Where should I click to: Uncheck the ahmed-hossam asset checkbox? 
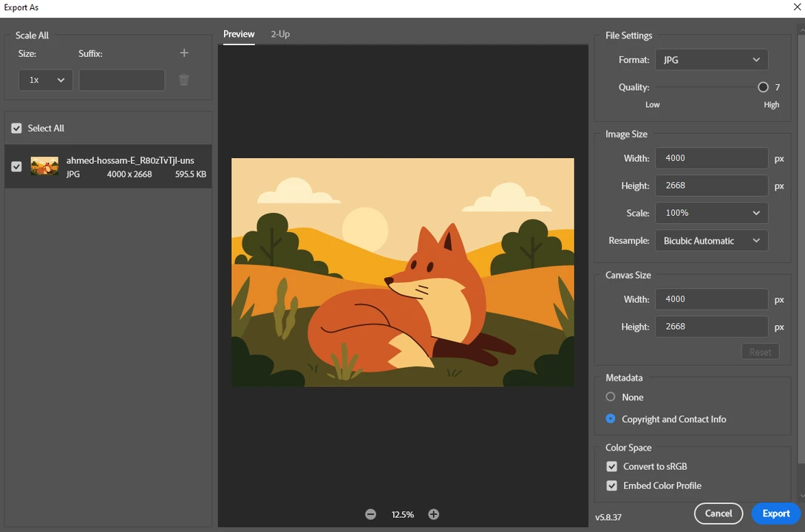coord(16,167)
